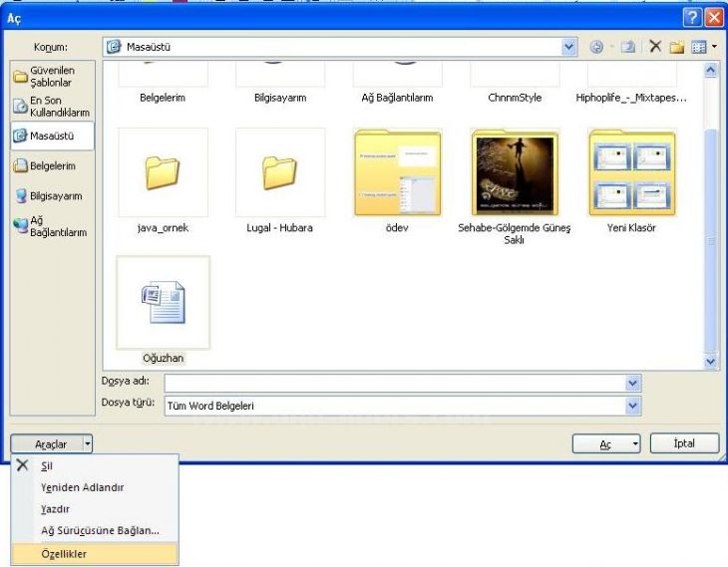Open the Views dropdown arrow
Screen dimensions: 728x567
tap(714, 47)
